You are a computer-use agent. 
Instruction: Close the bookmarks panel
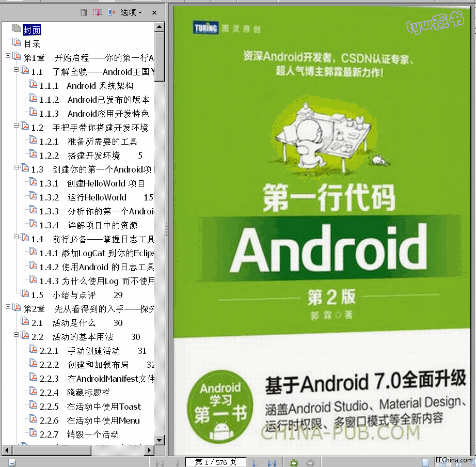(x=154, y=12)
